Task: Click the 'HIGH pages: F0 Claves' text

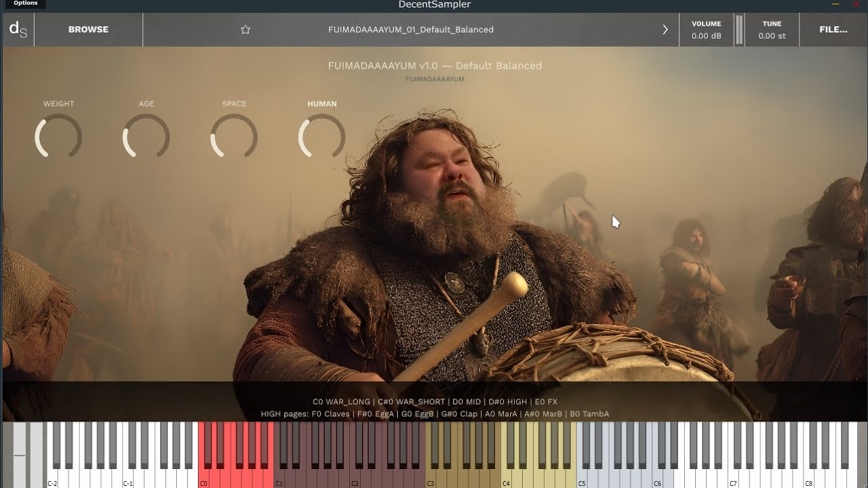Action: [305, 414]
